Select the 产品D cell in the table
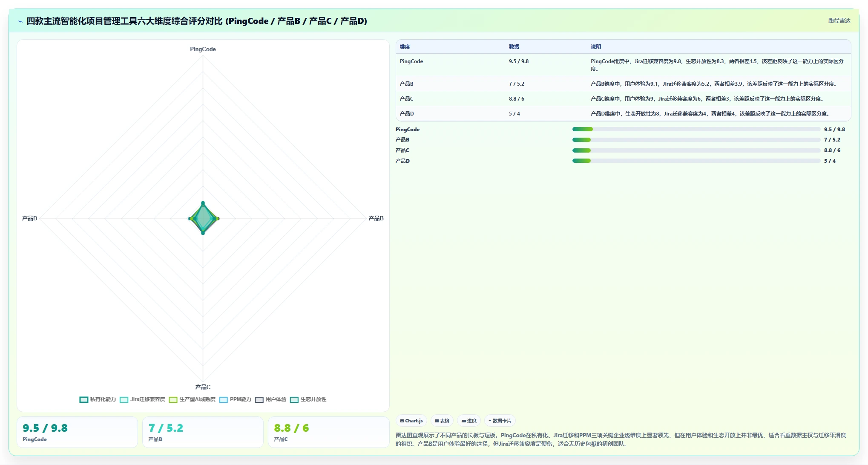 [407, 114]
